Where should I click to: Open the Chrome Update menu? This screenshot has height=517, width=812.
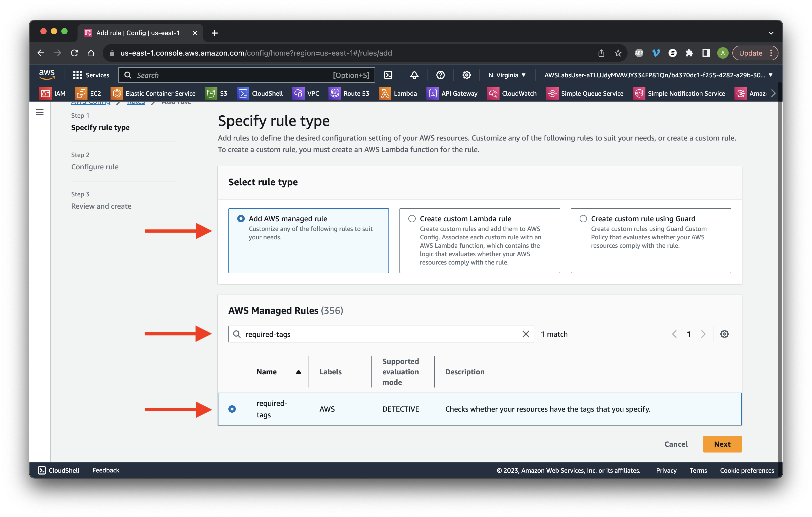coord(755,53)
